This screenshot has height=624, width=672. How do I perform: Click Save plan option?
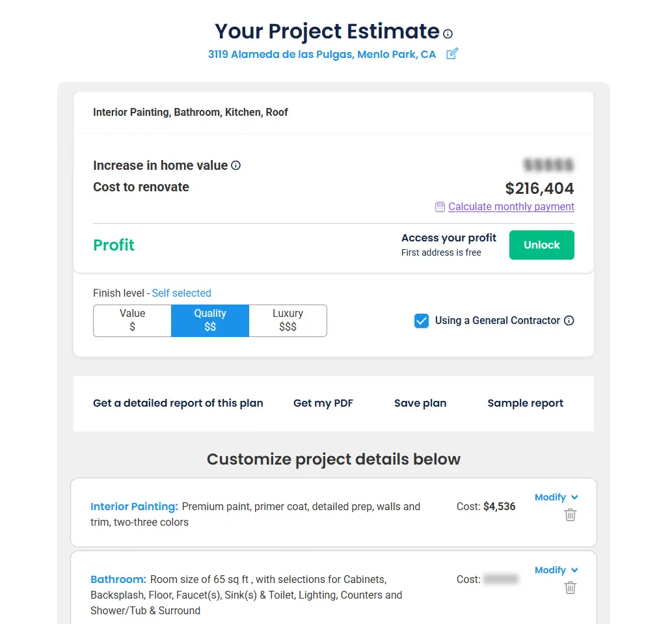[420, 403]
